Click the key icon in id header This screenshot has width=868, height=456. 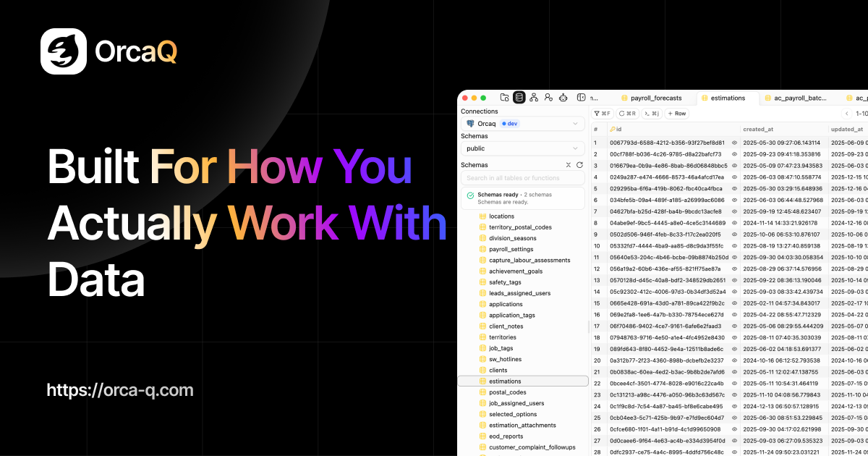coord(613,130)
